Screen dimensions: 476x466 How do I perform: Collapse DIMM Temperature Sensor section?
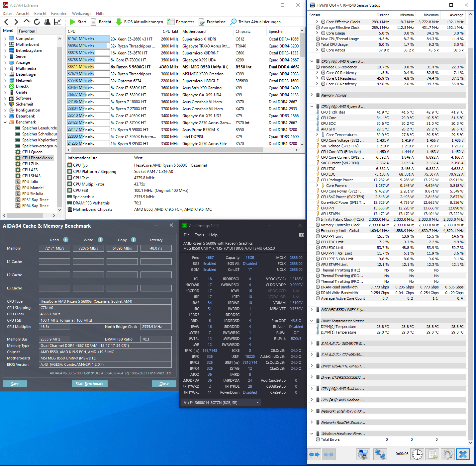tap(312, 321)
